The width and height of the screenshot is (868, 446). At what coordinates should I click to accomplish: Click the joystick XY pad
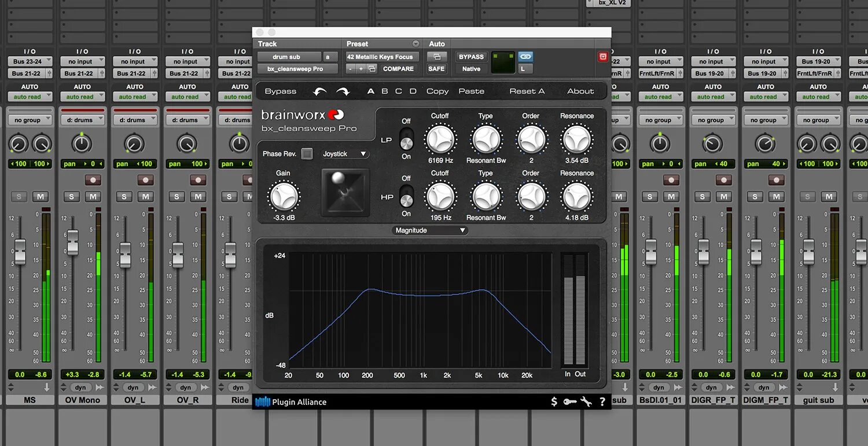click(345, 192)
